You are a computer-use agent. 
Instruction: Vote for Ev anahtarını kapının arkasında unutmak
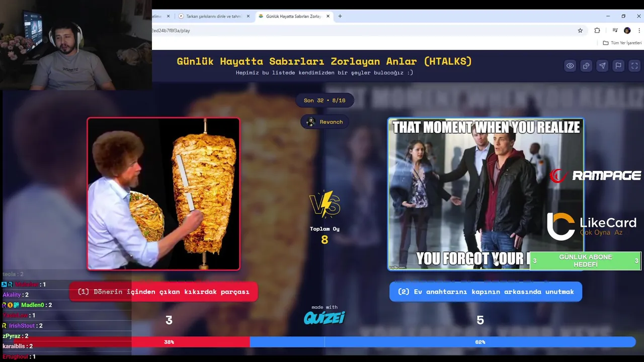(x=486, y=292)
